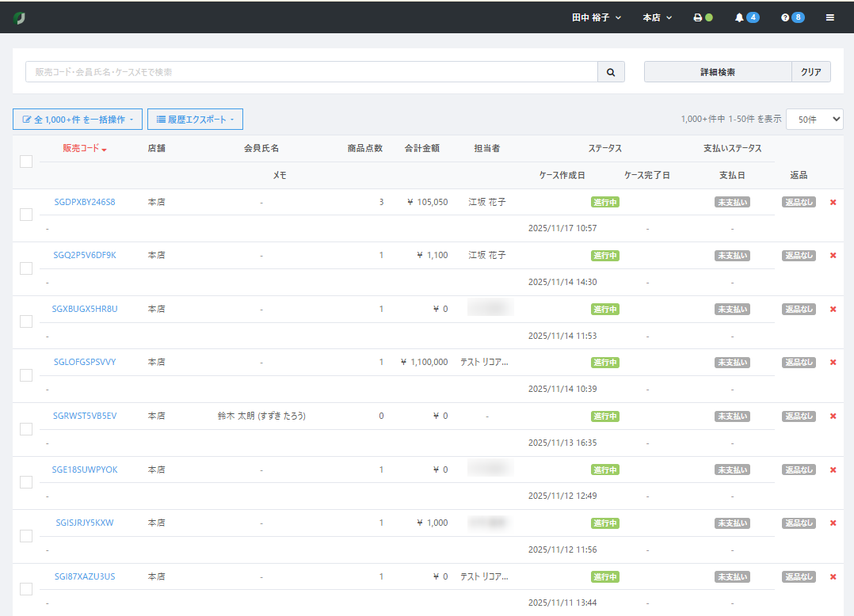Delete row SGDPXBY246S8 with red X
This screenshot has width=854, height=616.
(833, 202)
